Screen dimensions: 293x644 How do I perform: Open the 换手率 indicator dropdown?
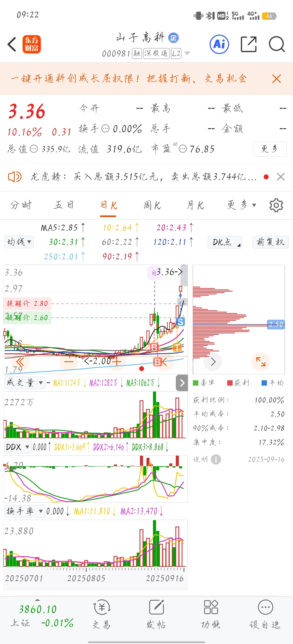coord(25,511)
